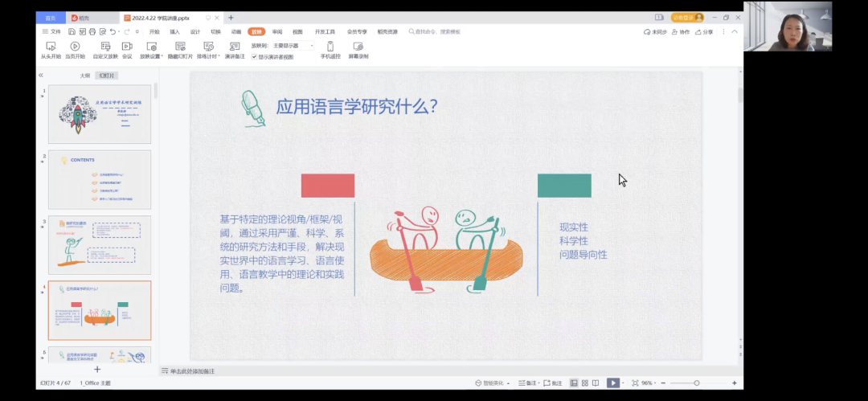Click 当页开始 to play from current slide
This screenshot has width=868, height=401.
coord(75,47)
